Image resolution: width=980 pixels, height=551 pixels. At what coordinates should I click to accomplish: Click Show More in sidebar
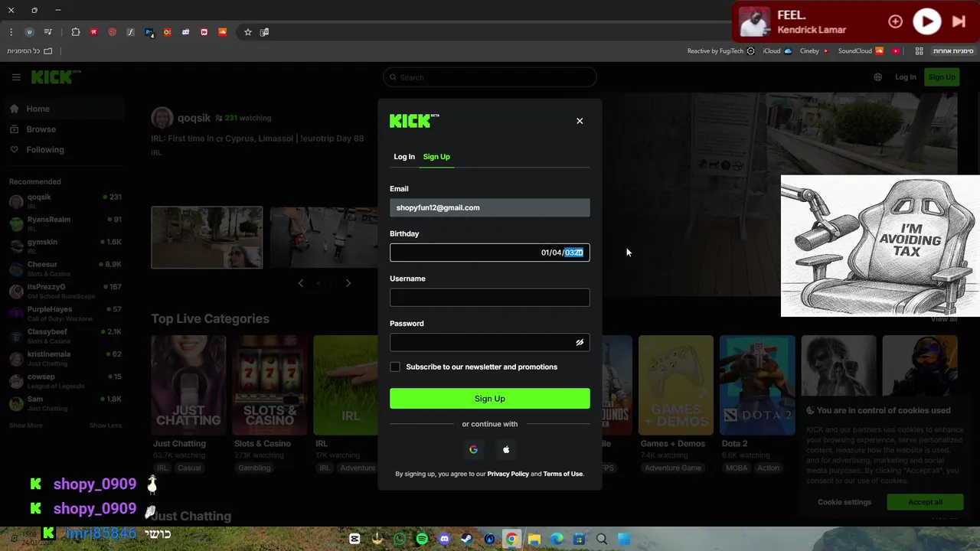tap(26, 425)
